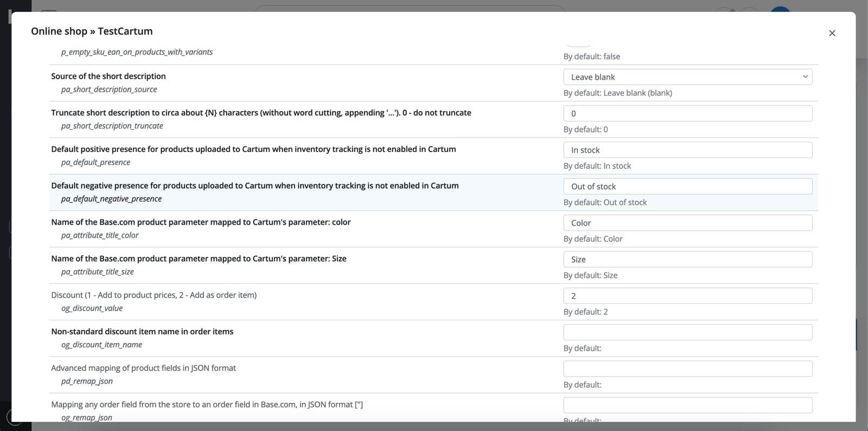Focus the non-standard discount item name field
Image resolution: width=868 pixels, height=431 pixels.
tap(687, 332)
